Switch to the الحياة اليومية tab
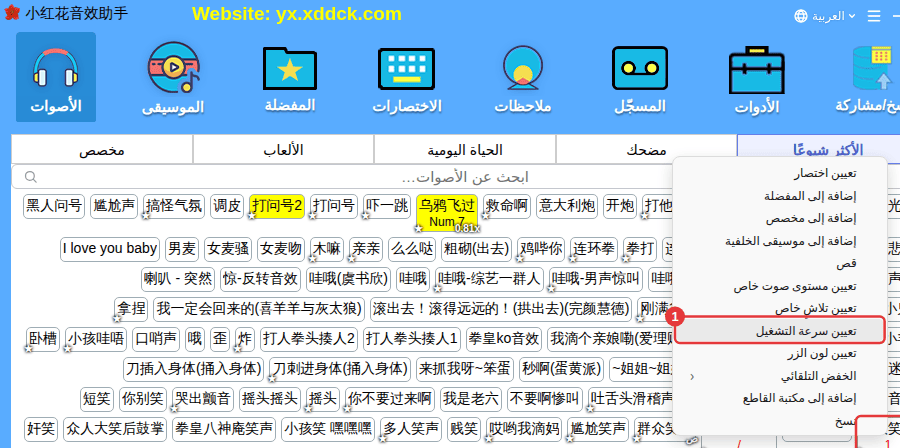This screenshot has width=900, height=448. click(x=464, y=150)
